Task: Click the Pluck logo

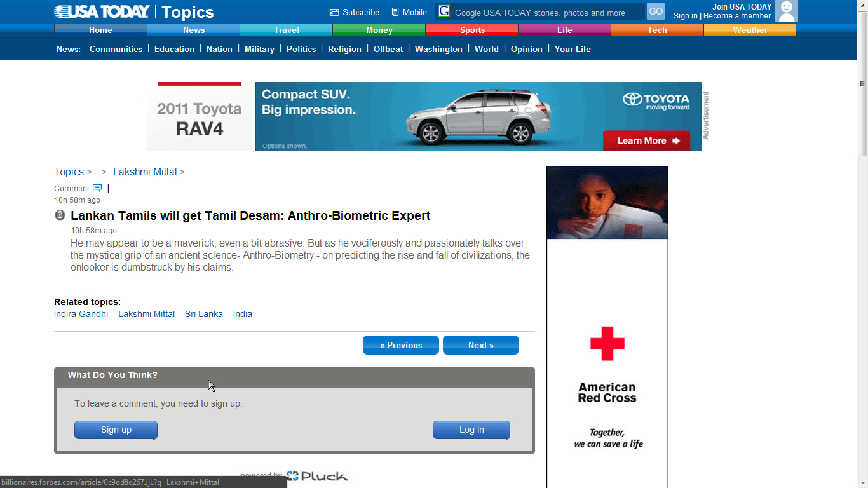Action: [x=316, y=476]
